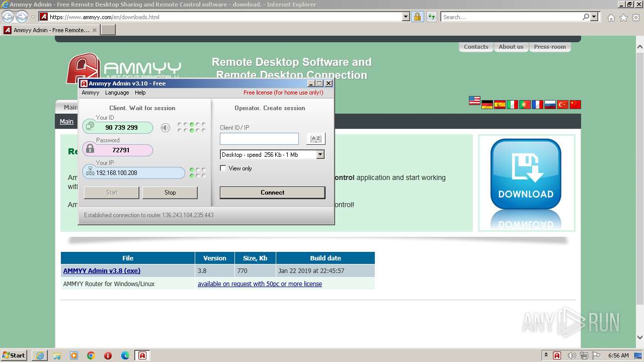Viewport: 644px width, 362px height.
Task: Click the lock icon in Password field
Action: coord(90,149)
